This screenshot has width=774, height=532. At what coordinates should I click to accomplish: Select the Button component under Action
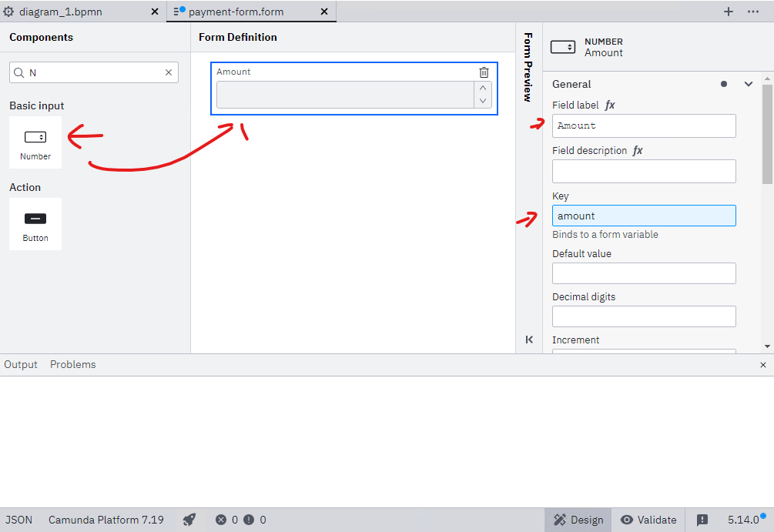click(x=35, y=224)
